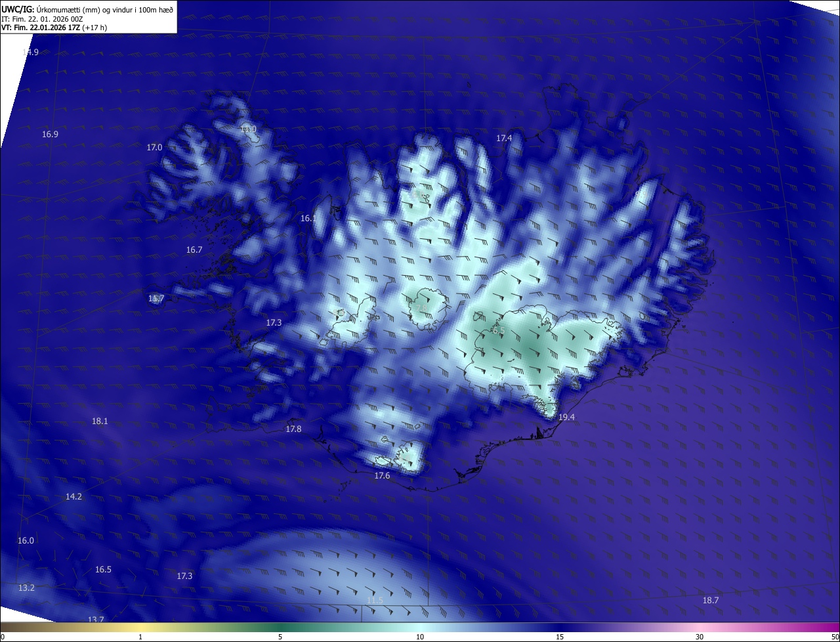Select the 18.7 wind value label
This screenshot has height=642, width=840.
click(x=711, y=600)
